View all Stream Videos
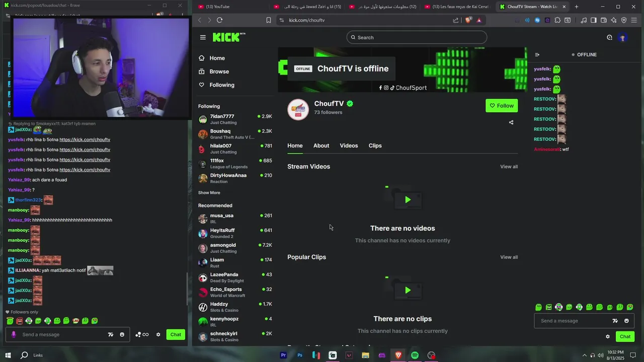The width and height of the screenshot is (644, 362). [x=509, y=166]
